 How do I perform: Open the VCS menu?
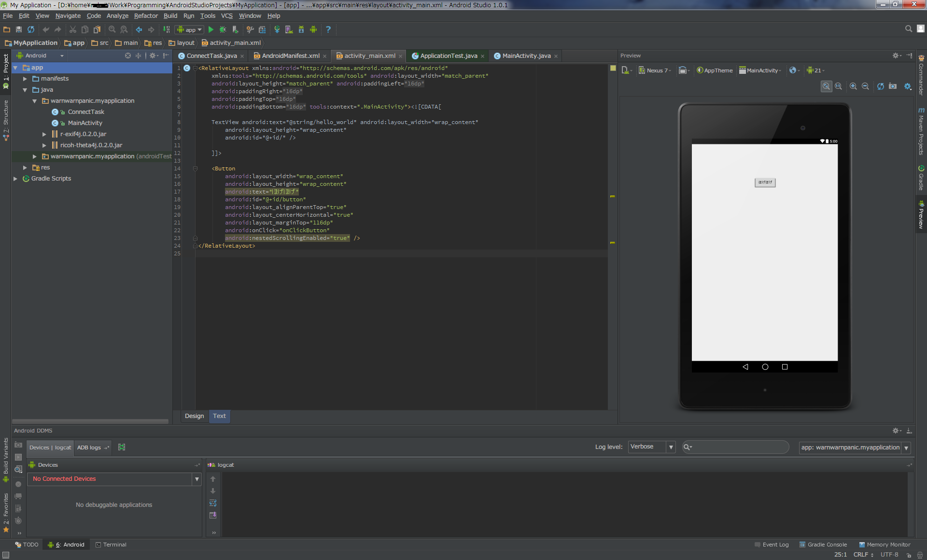click(x=227, y=16)
